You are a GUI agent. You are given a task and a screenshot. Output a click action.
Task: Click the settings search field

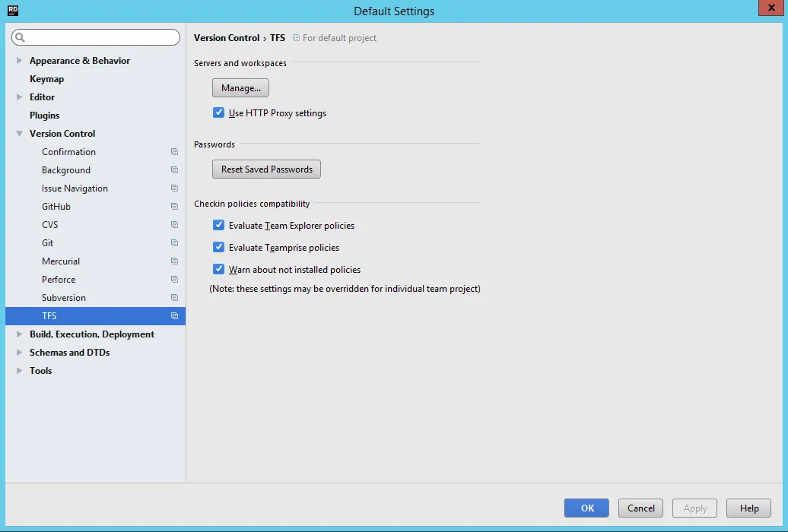96,37
